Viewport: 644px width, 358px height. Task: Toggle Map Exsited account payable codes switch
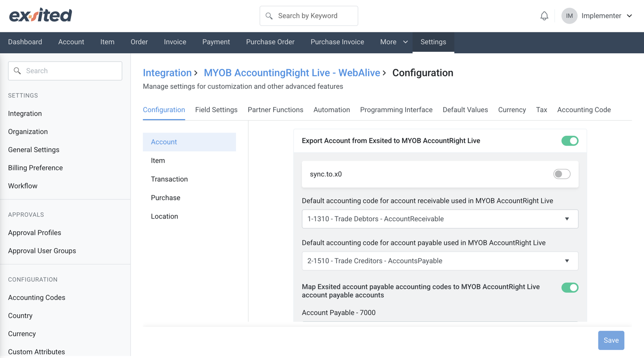570,287
